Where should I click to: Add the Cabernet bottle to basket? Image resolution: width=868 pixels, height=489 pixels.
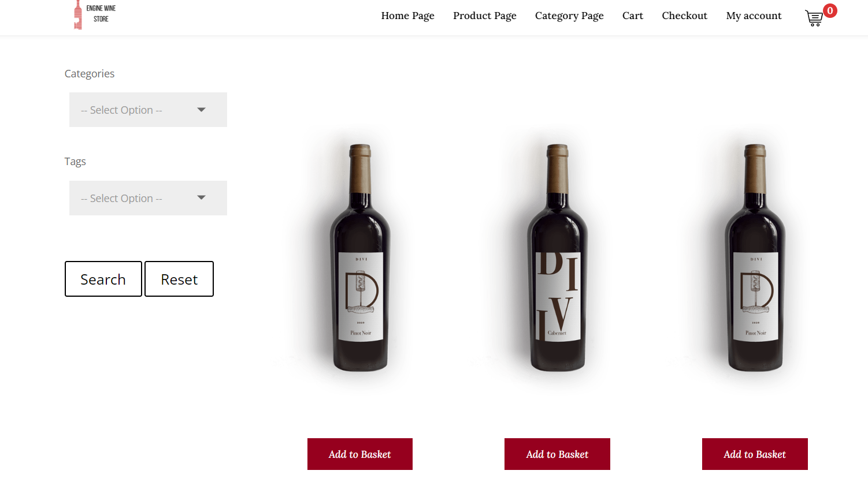[557, 454]
